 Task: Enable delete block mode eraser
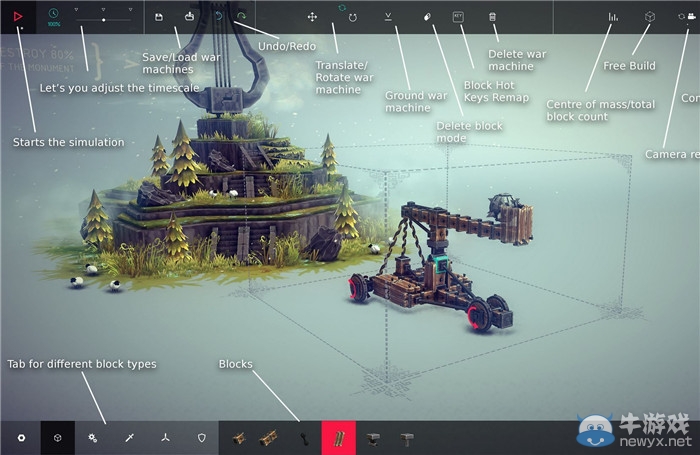(x=427, y=17)
